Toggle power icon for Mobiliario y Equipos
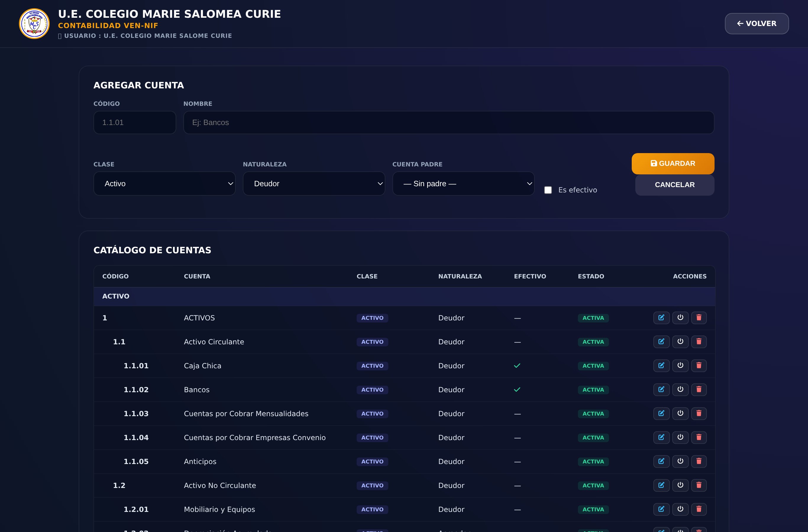This screenshot has width=808, height=532. pos(680,509)
